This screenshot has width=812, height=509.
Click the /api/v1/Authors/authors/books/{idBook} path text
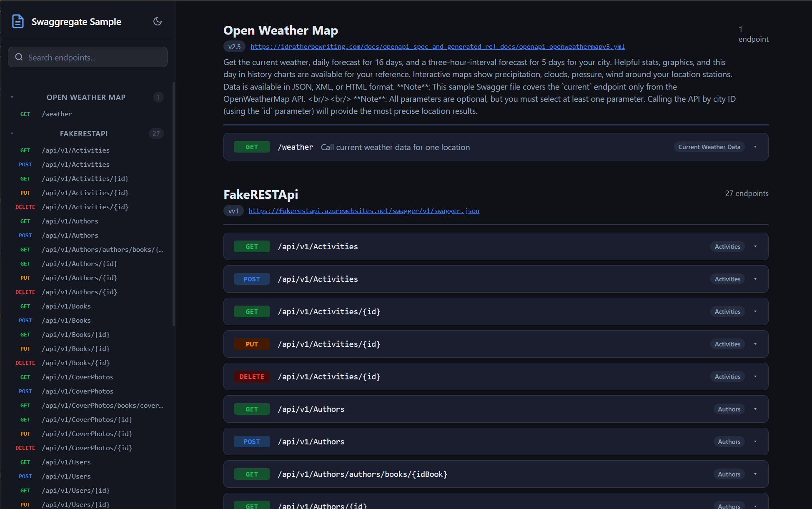[363, 474]
